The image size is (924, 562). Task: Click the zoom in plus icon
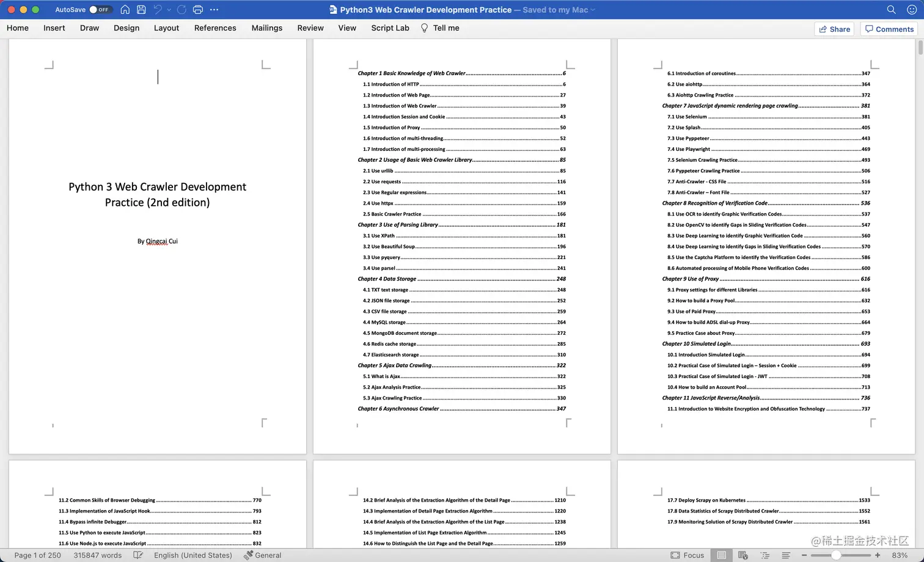pos(878,555)
